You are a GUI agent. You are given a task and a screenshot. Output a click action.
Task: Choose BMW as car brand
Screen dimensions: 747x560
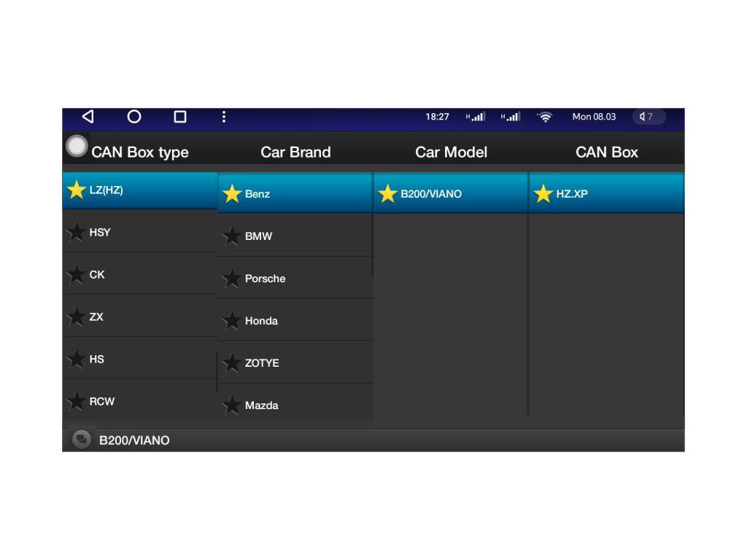tap(295, 236)
